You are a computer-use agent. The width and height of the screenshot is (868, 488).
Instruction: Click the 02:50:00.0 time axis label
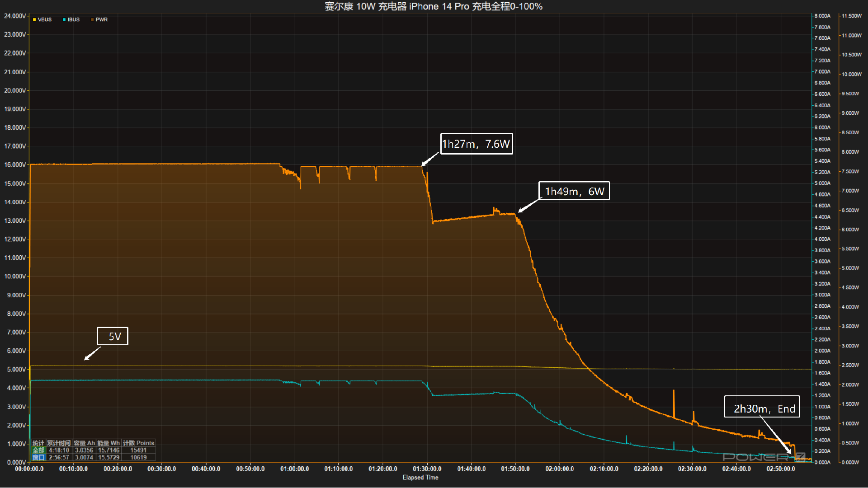pyautogui.click(x=780, y=469)
